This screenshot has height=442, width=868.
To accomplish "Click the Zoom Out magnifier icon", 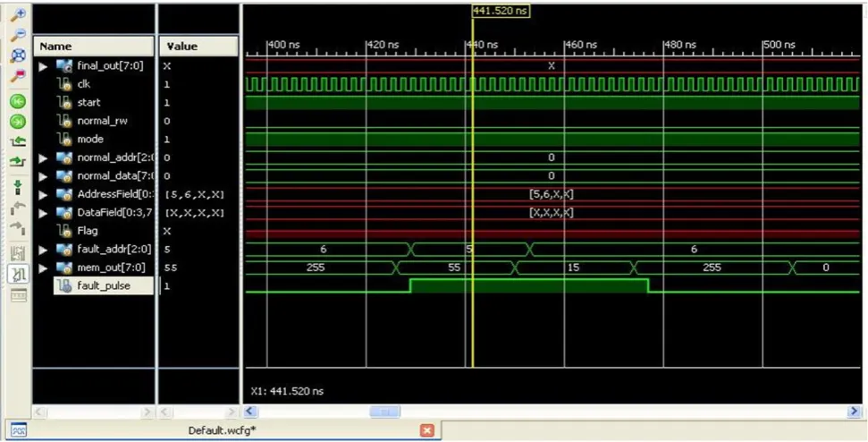I will tap(19, 34).
